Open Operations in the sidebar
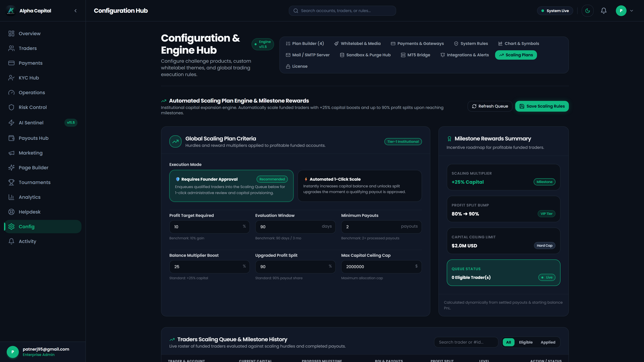Viewport: 644px width, 362px height. pos(43,93)
